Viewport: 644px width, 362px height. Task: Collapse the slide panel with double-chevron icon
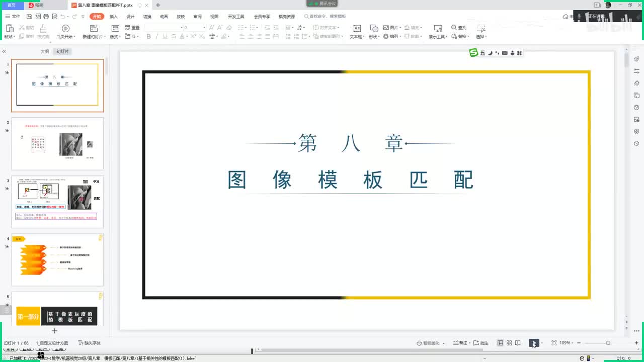[4, 52]
